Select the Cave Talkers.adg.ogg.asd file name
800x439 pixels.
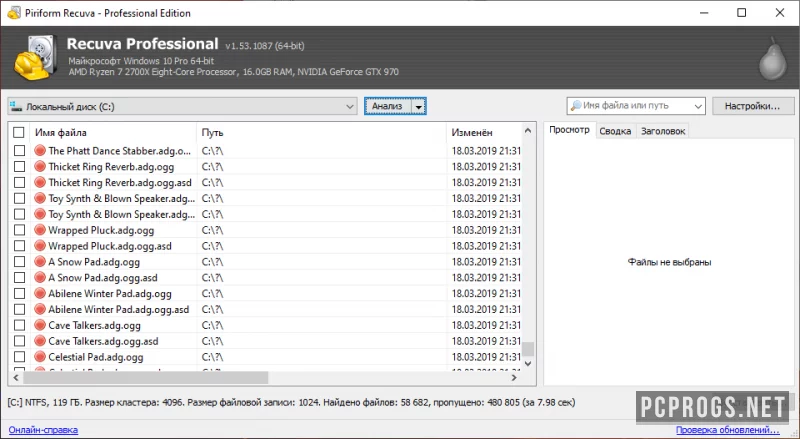tap(103, 341)
